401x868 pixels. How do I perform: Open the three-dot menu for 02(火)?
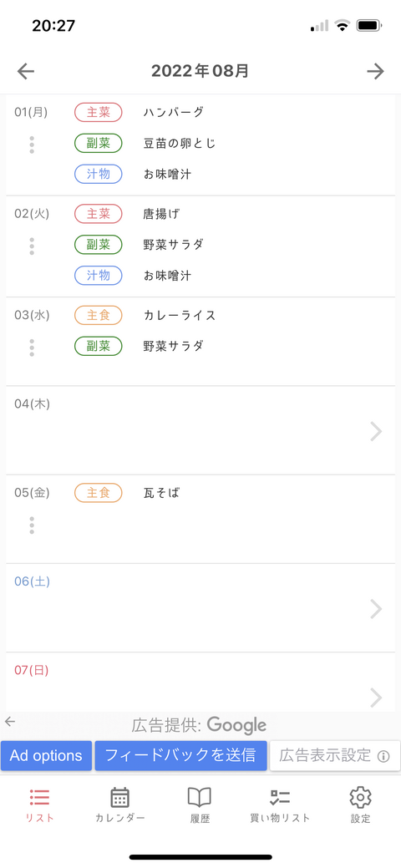pyautogui.click(x=32, y=246)
